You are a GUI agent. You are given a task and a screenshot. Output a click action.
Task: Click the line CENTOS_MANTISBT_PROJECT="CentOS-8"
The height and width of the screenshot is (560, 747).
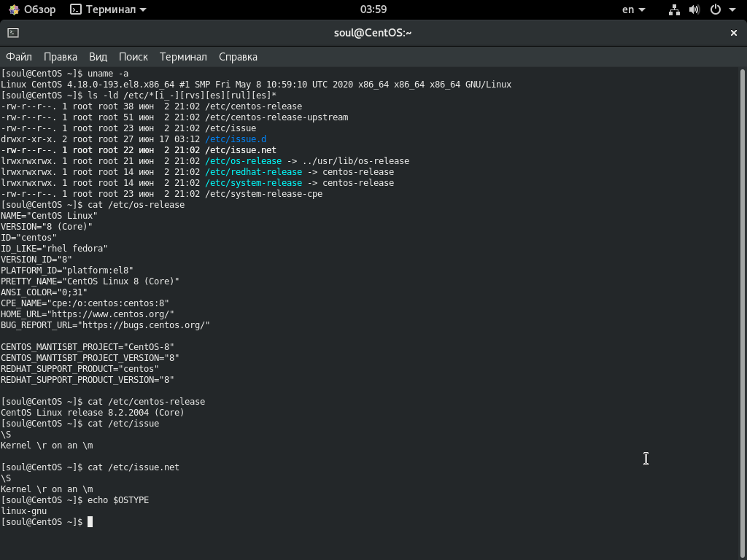88,347
